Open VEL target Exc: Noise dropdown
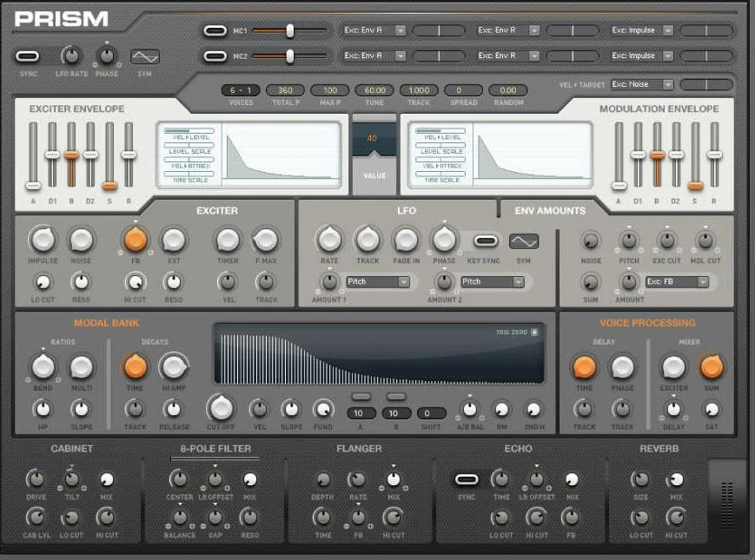This screenshot has width=755, height=560. (641, 84)
